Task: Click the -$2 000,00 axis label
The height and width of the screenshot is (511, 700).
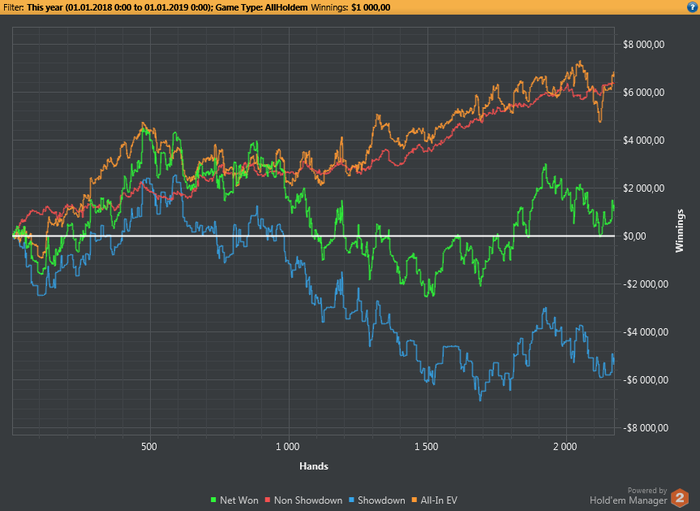Action: [x=644, y=284]
